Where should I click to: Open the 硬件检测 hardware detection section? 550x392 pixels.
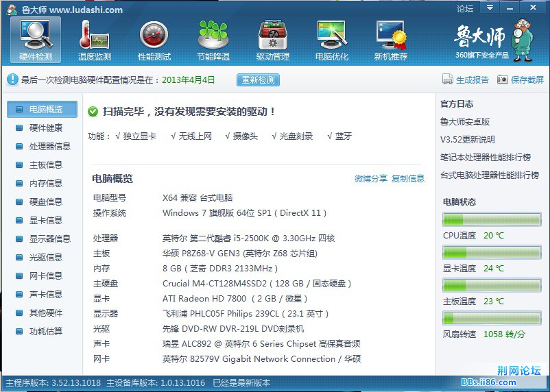(x=36, y=40)
